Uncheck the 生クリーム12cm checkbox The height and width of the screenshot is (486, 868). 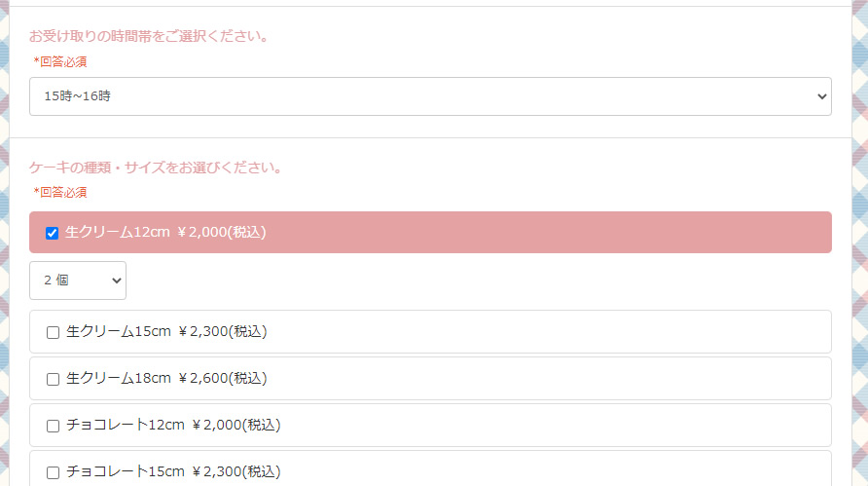[x=53, y=233]
